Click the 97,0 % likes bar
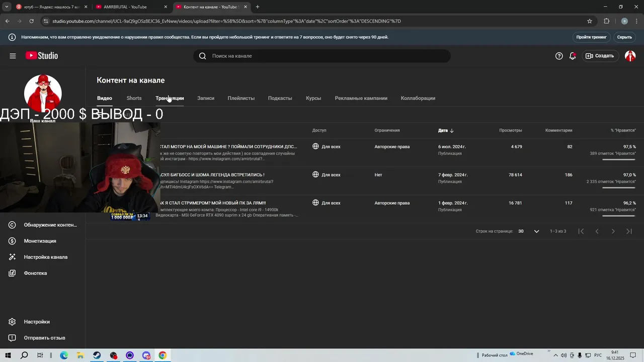Image resolution: width=644 pixels, height=362 pixels. (619, 188)
